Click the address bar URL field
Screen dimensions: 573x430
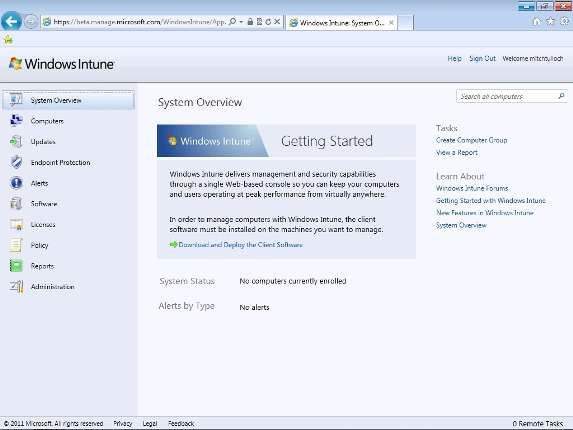point(140,22)
